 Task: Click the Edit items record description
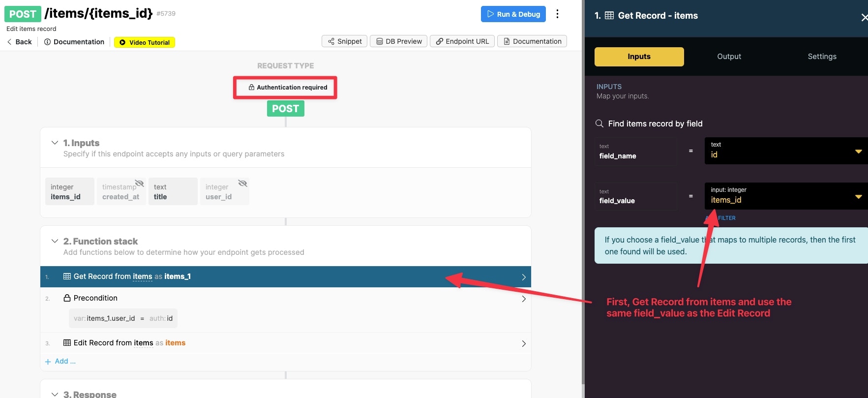[x=31, y=29]
